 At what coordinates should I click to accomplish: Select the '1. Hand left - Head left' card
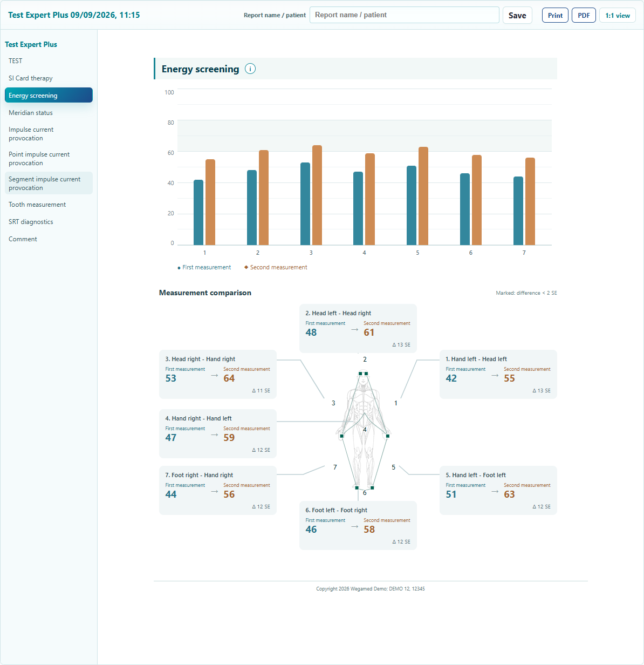click(x=498, y=374)
